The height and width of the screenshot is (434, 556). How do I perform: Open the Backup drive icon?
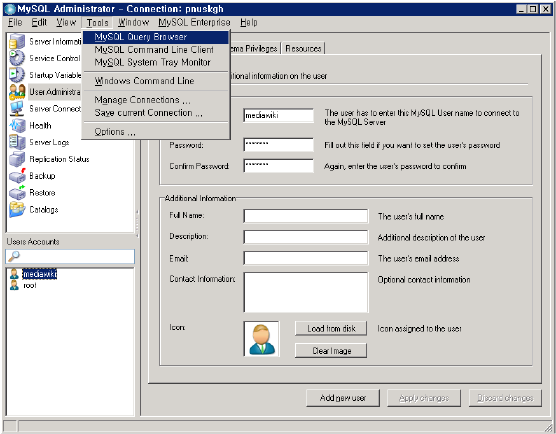pos(17,176)
